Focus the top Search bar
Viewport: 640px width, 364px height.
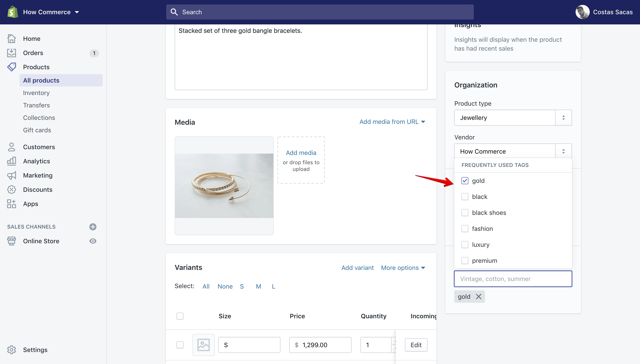[320, 12]
